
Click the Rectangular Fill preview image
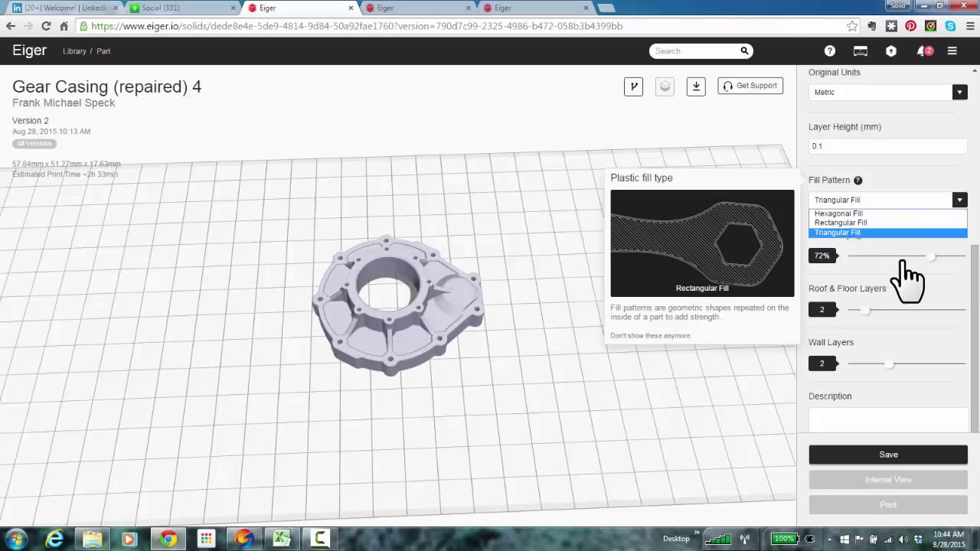point(702,243)
